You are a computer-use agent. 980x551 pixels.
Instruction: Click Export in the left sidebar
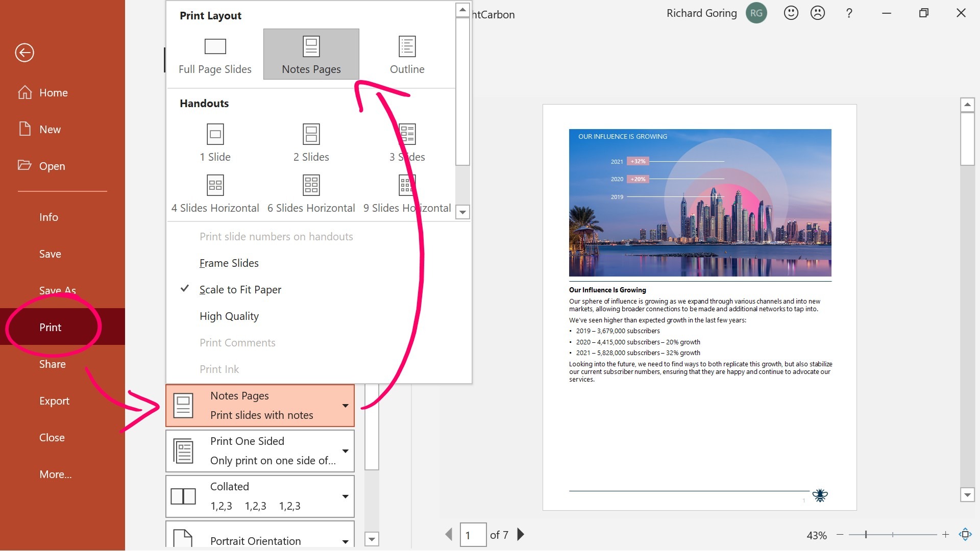(55, 400)
